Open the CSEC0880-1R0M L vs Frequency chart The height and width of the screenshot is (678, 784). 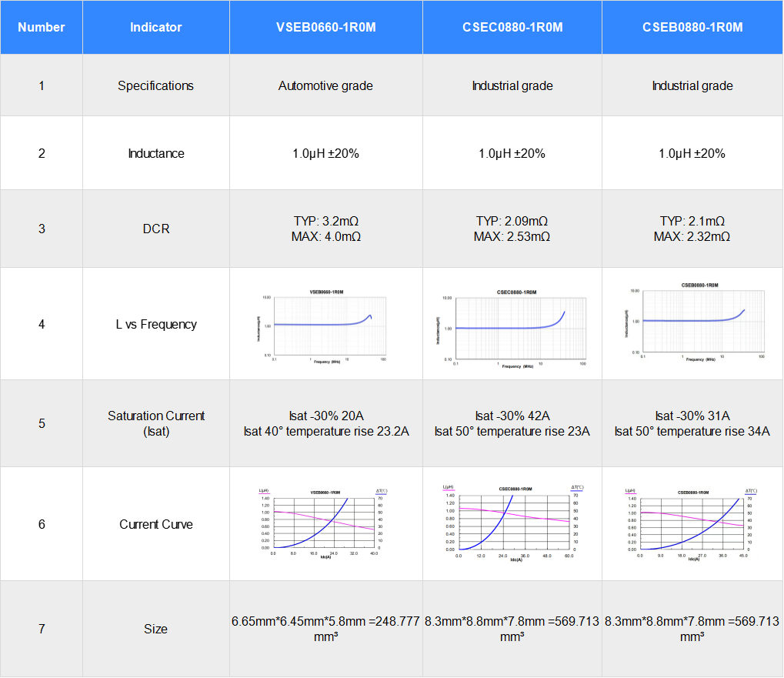(512, 323)
